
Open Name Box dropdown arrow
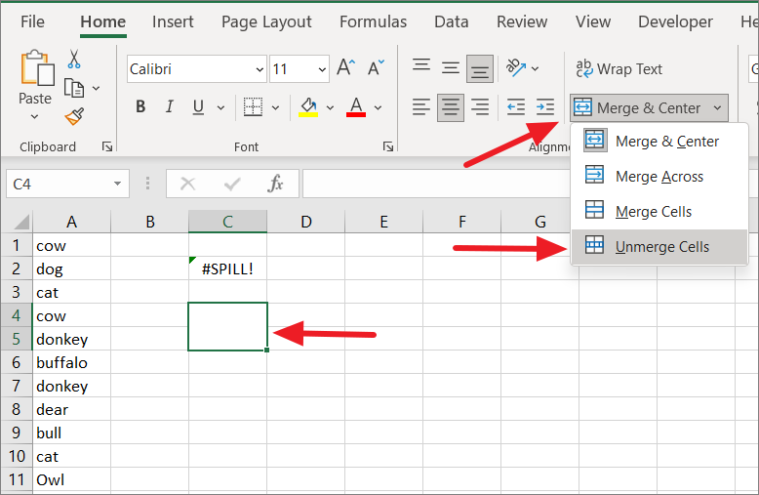117,183
